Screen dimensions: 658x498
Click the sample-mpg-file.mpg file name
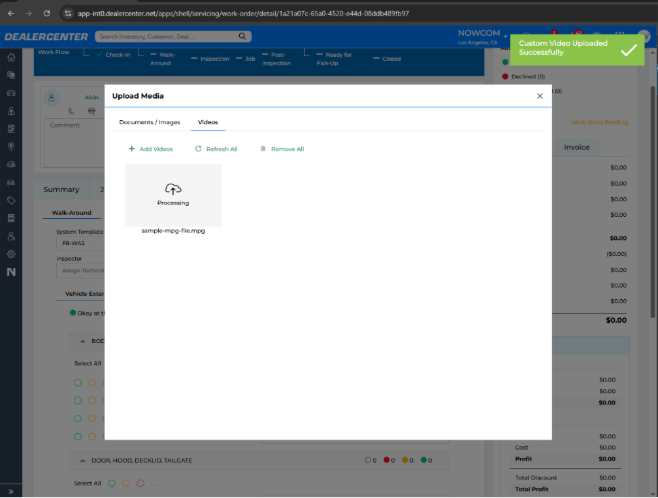click(173, 231)
